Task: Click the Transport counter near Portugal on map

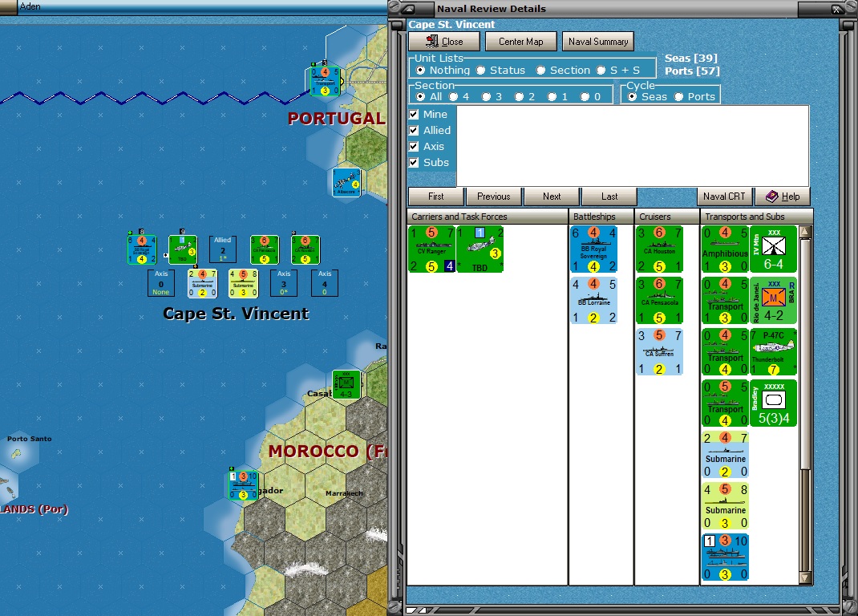Action: click(325, 82)
